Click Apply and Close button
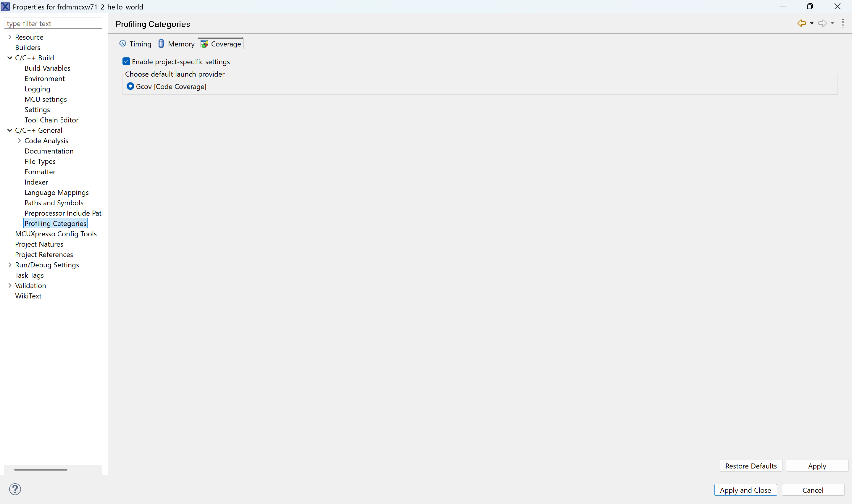 point(745,490)
